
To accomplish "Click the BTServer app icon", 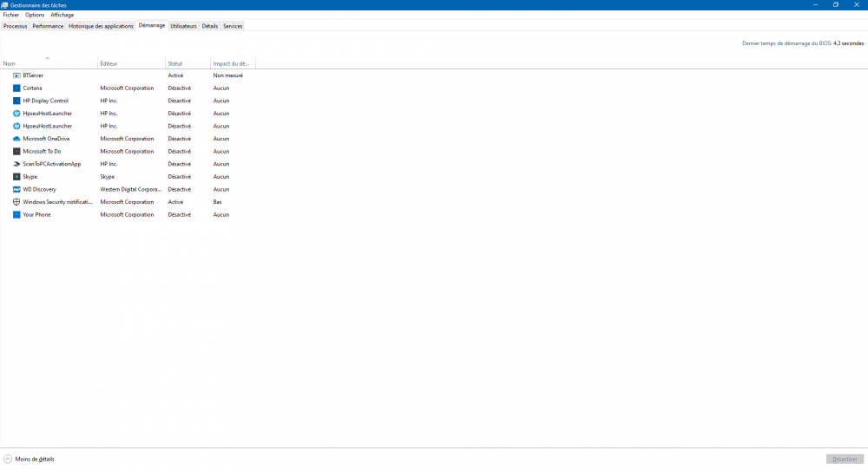I will (16, 75).
